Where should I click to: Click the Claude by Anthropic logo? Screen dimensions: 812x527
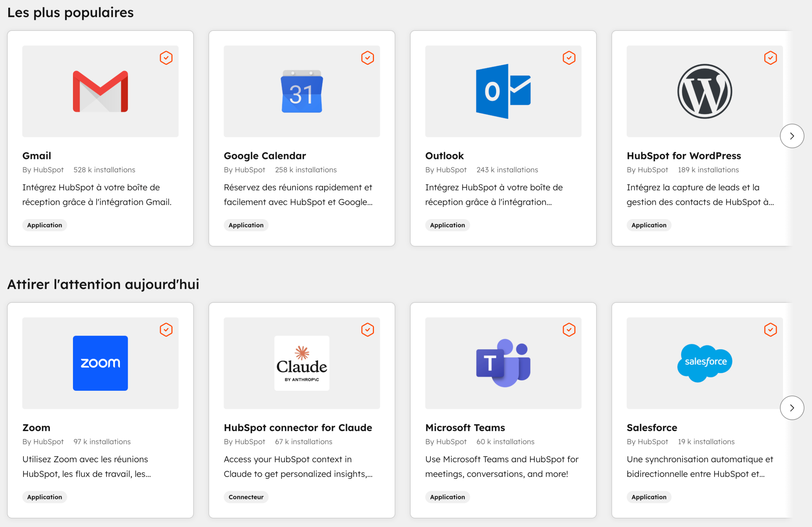[302, 363]
